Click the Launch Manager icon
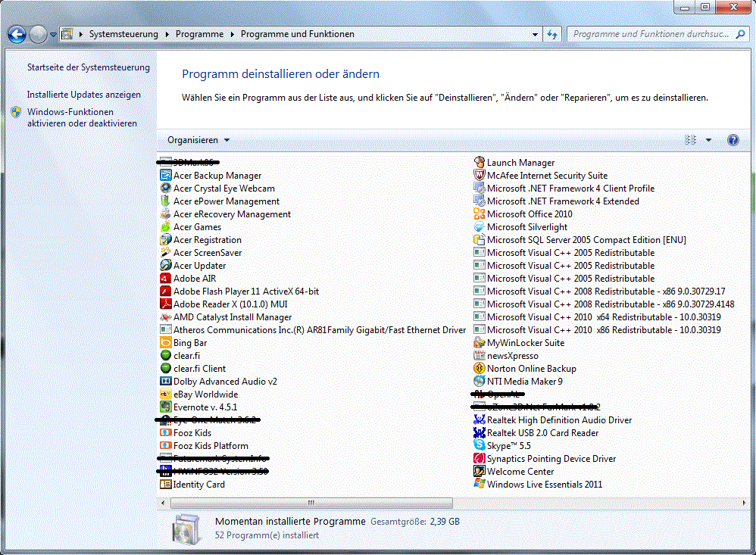Image resolution: width=756 pixels, height=555 pixels. (480, 163)
